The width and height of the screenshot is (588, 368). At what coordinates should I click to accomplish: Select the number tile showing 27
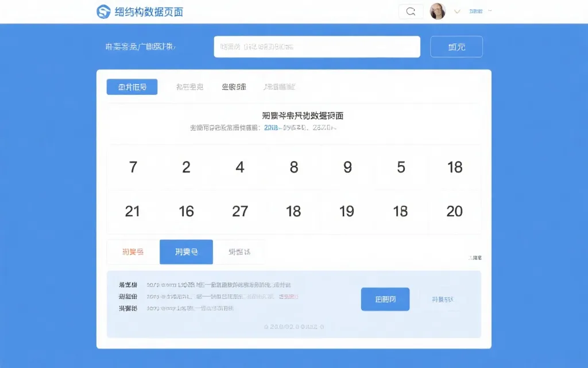click(239, 211)
